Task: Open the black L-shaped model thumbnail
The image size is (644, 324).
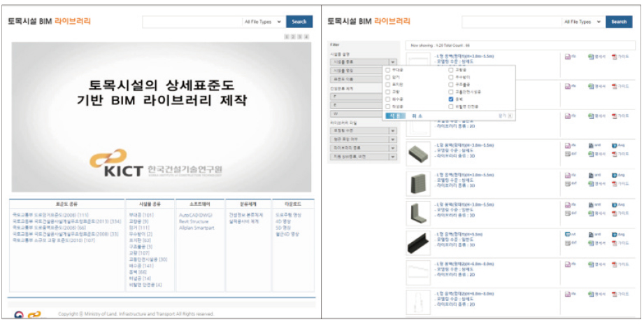Action: point(418,244)
